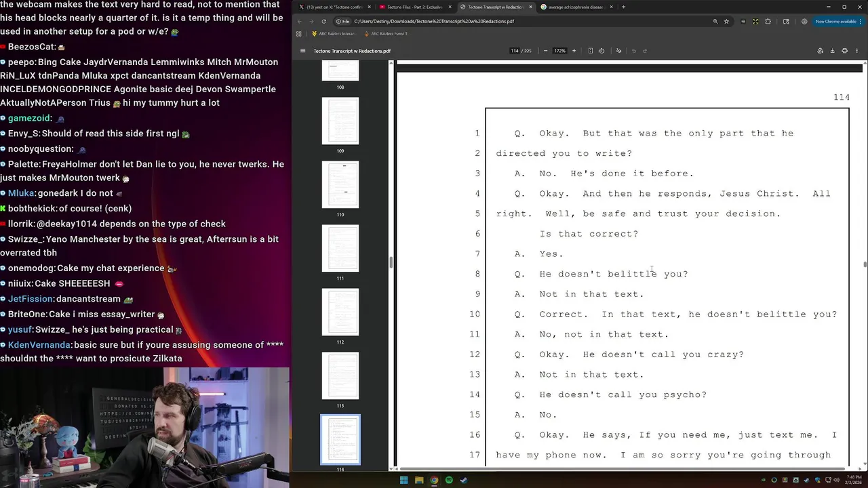The width and height of the screenshot is (868, 488).
Task: Click chat username JetFission
Action: (31, 298)
